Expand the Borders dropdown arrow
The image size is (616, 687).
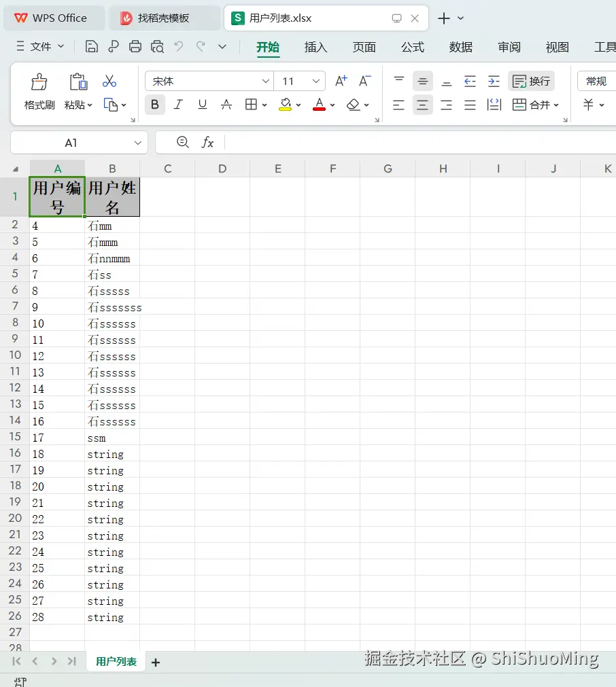tap(264, 105)
